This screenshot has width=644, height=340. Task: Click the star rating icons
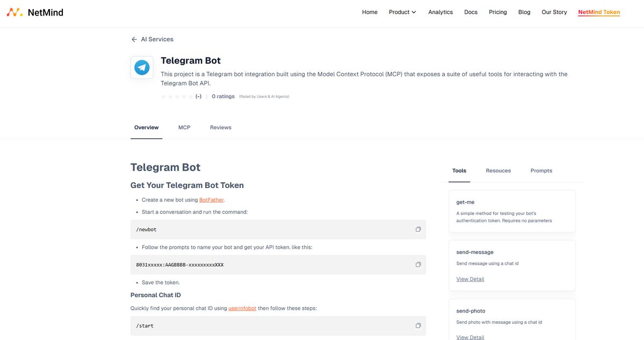pos(177,97)
